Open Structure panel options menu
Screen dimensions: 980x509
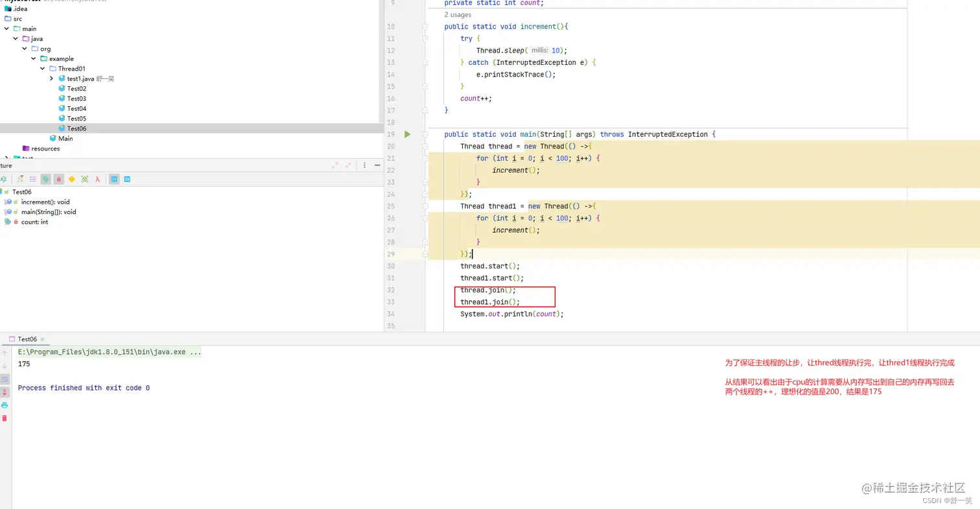[x=365, y=165]
